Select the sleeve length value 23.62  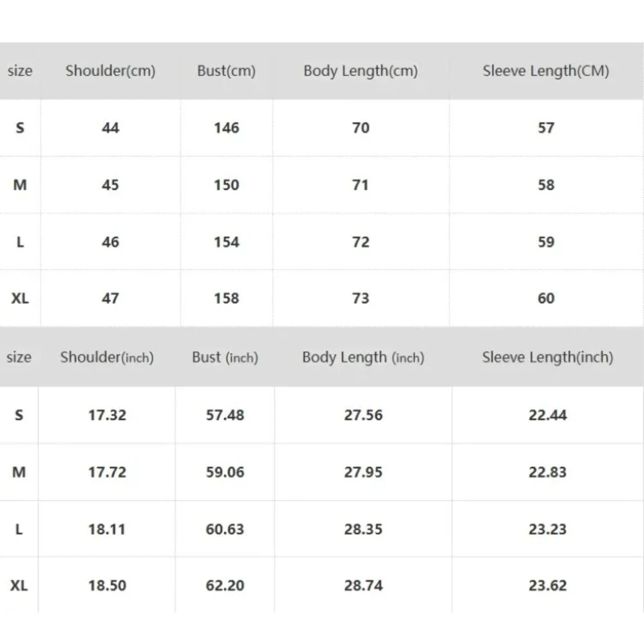point(547,585)
